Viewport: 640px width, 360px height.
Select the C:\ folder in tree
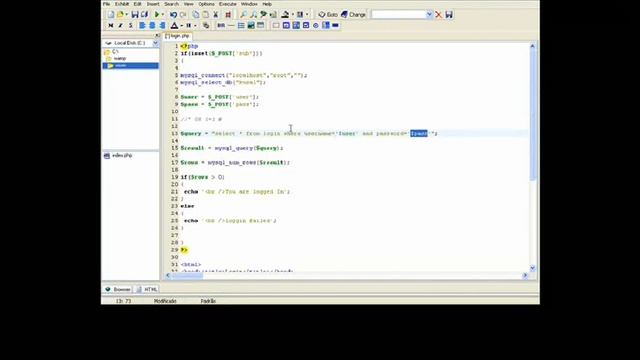(115, 51)
